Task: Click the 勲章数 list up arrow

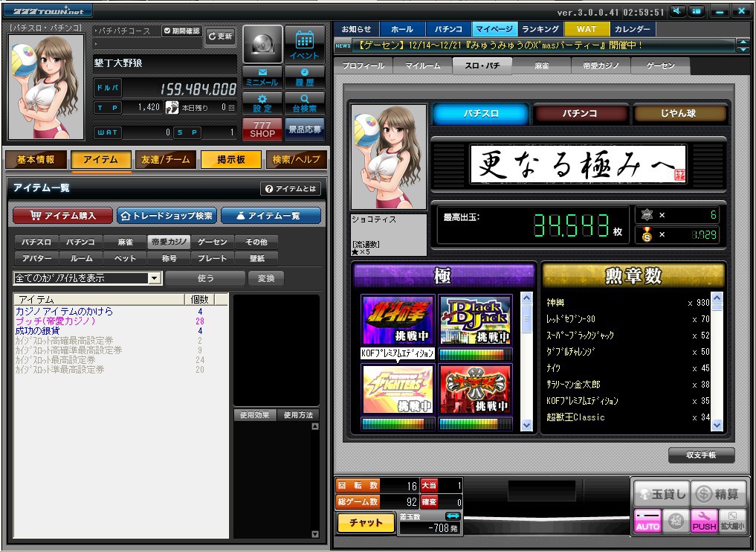Action: [717, 298]
